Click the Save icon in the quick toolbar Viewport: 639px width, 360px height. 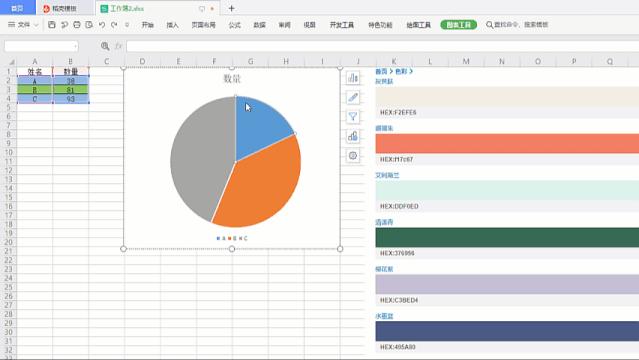52,25
